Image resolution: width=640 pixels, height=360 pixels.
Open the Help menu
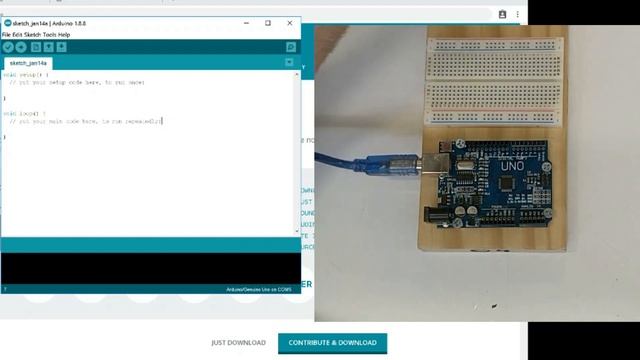click(x=64, y=35)
